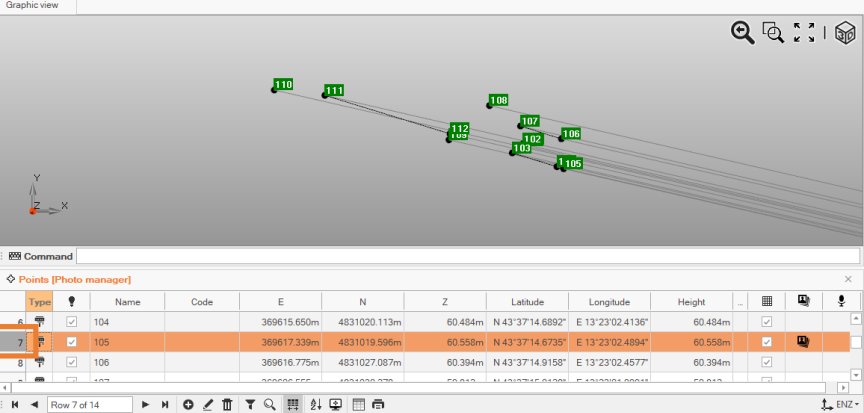Click the sort A-Z icon
Screen dimensions: 864x413
coord(316,404)
